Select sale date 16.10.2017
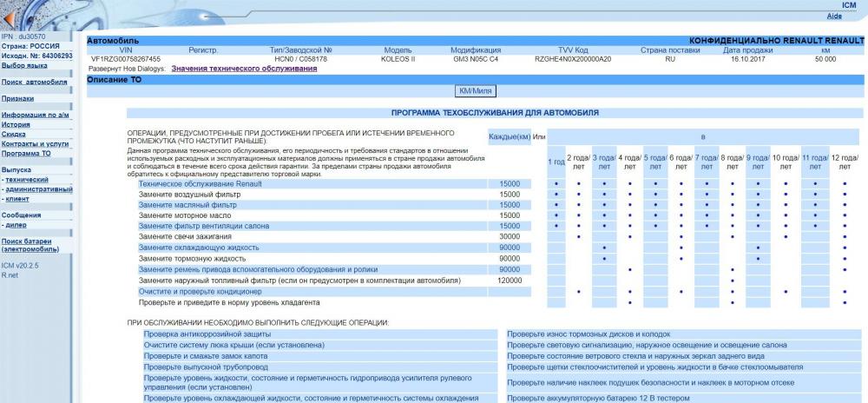 pos(747,59)
